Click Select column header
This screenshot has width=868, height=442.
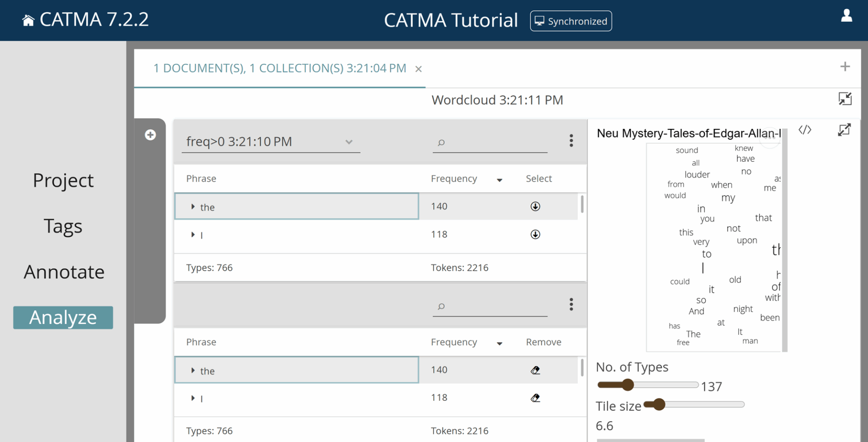(539, 179)
